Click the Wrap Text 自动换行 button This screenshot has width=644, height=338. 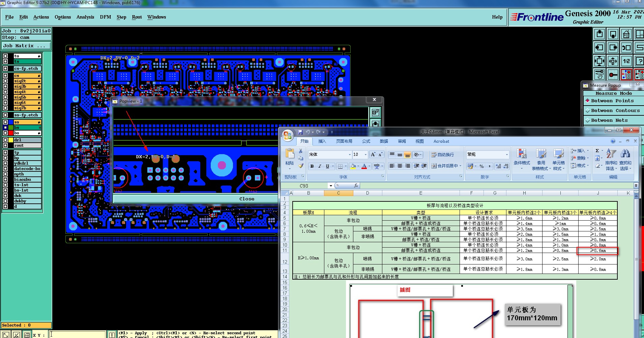[442, 154]
